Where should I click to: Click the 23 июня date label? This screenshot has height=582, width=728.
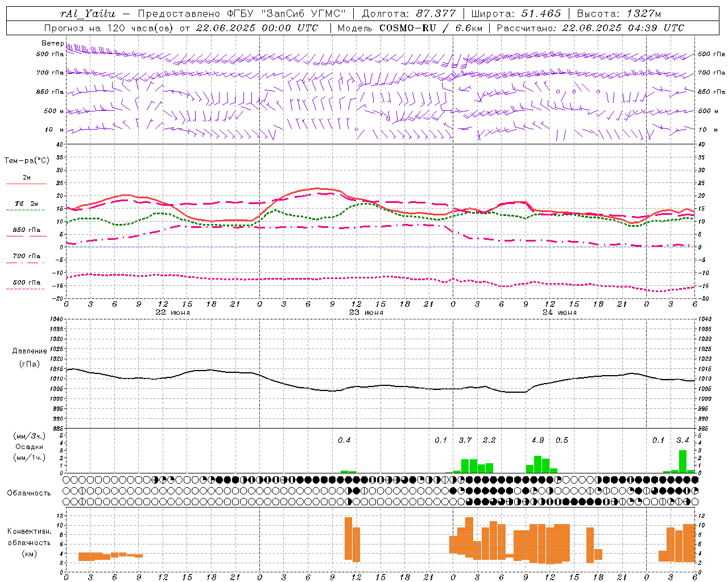coord(366,313)
